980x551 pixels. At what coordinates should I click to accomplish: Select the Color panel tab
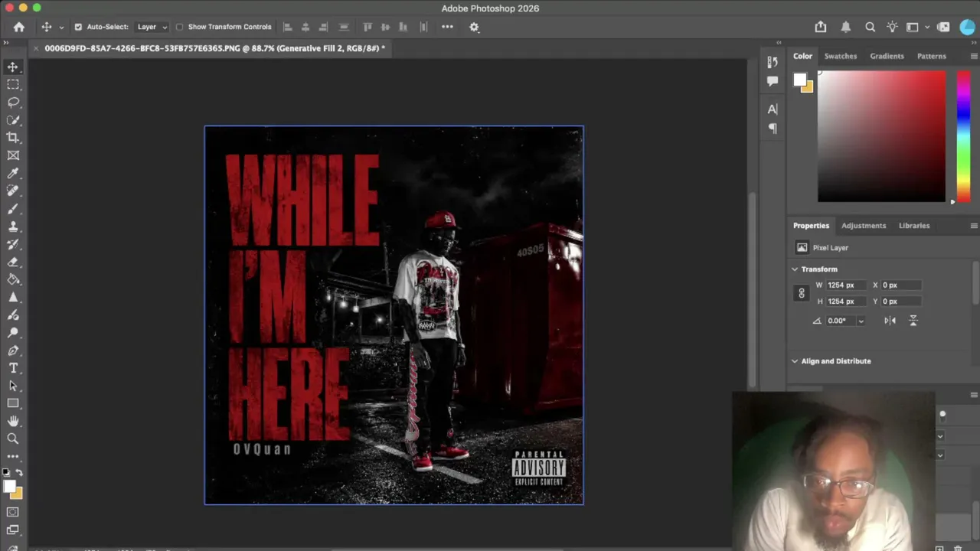802,56
